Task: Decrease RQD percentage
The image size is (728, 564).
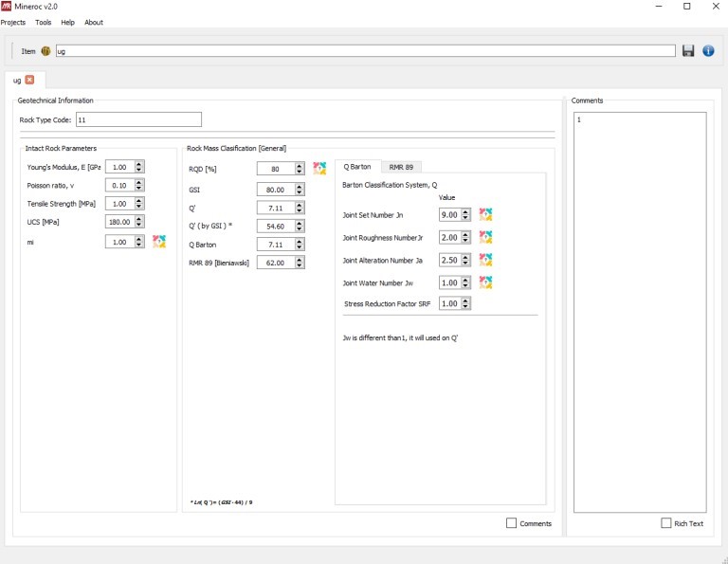Action: [x=300, y=172]
